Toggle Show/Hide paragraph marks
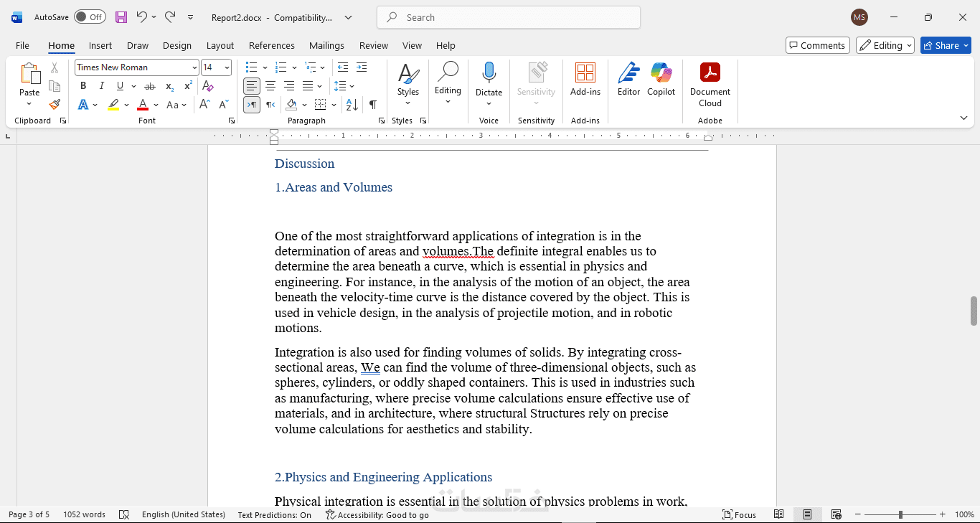This screenshot has height=523, width=980. point(373,105)
